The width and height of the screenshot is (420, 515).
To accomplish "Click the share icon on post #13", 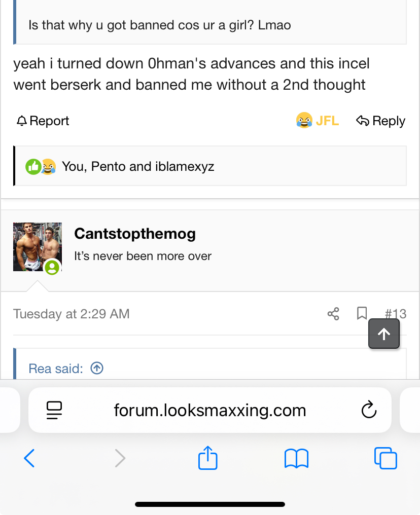I will [333, 314].
